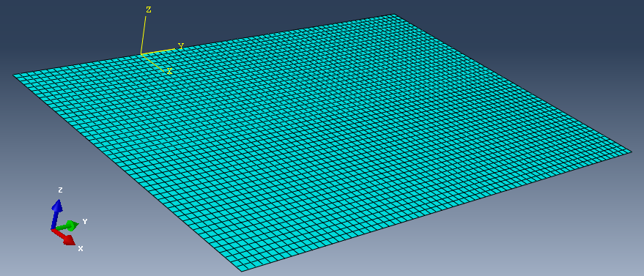644x276 pixels.
Task: Select the white Y label on view triad
Action: (85, 221)
